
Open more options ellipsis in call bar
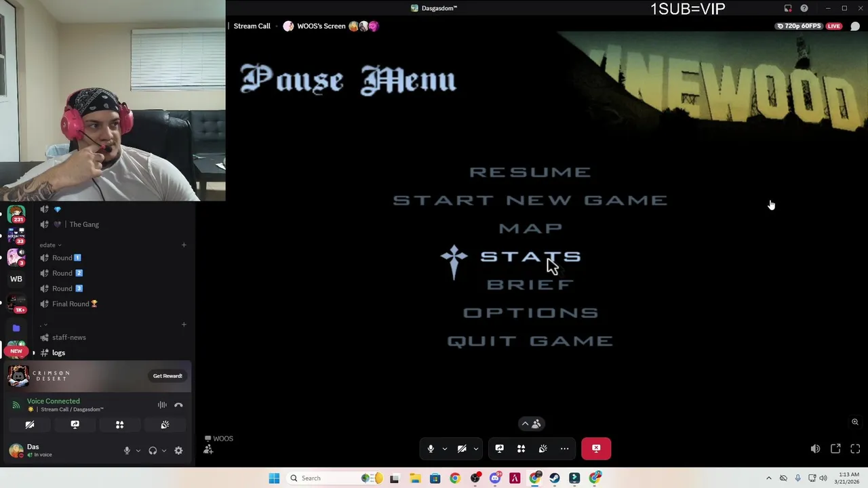564,449
